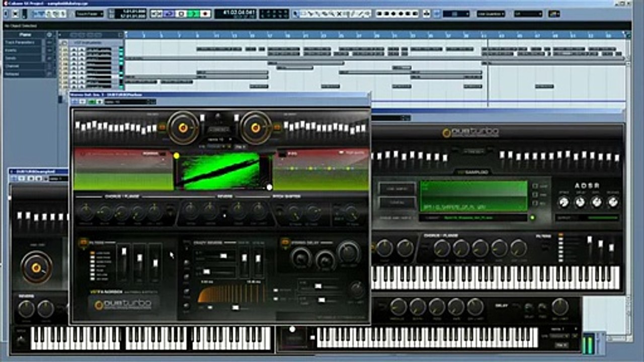644x362 pixels.
Task: Click the ADSR Attack knob
Action: point(563,202)
